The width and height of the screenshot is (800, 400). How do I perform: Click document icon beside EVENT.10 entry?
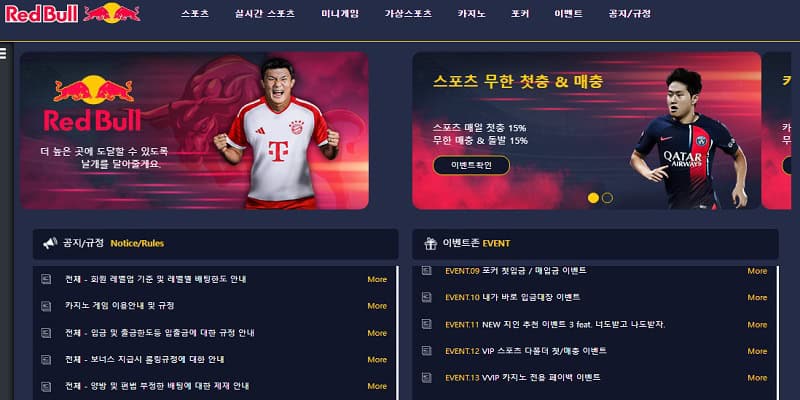[427, 297]
